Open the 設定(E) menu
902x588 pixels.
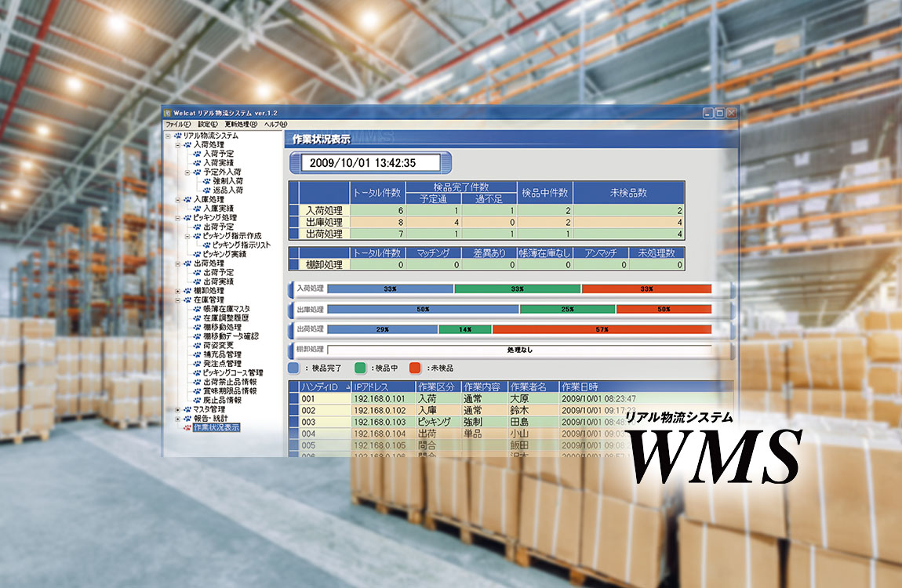pyautogui.click(x=208, y=124)
